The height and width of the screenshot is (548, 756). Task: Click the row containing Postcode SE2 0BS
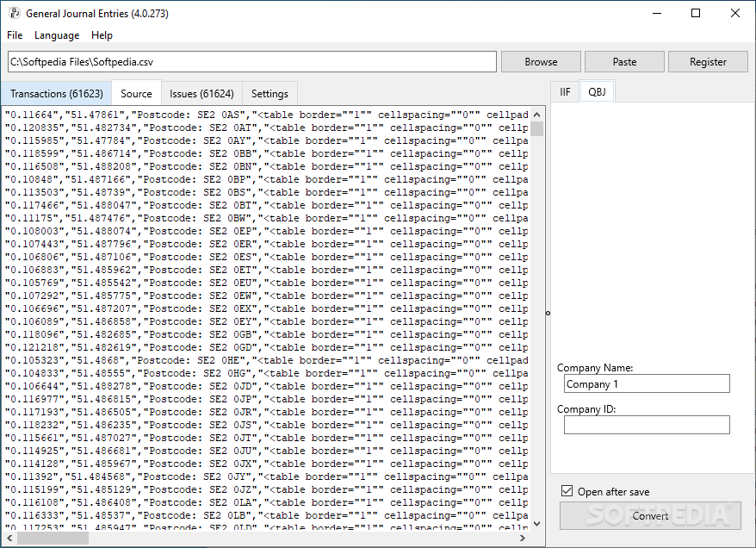[x=267, y=192]
